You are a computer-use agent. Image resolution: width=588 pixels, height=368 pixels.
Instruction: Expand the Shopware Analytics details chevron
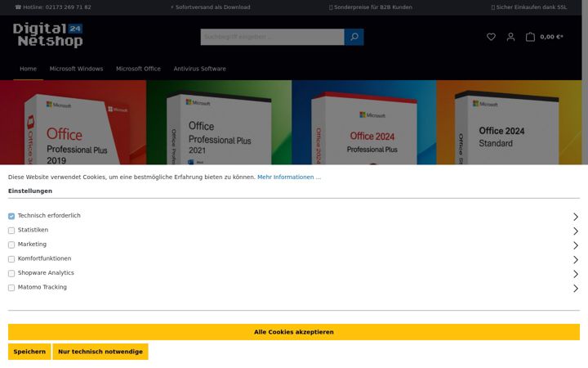click(576, 274)
